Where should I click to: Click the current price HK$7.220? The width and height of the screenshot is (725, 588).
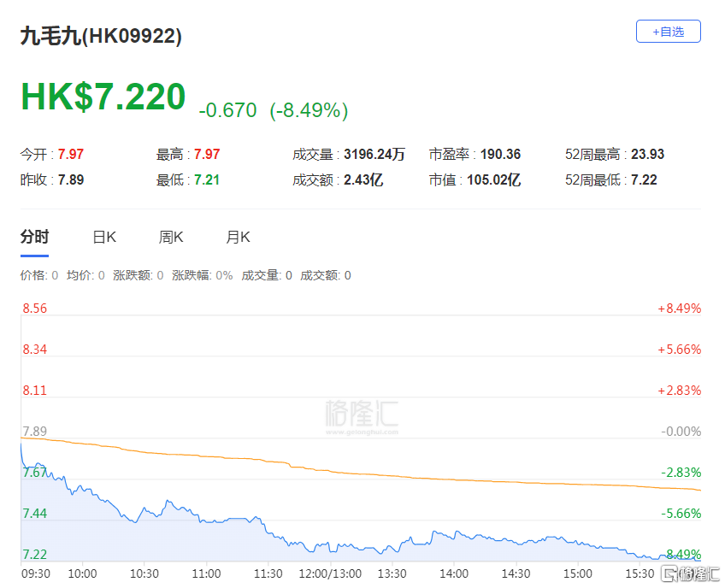click(x=103, y=97)
